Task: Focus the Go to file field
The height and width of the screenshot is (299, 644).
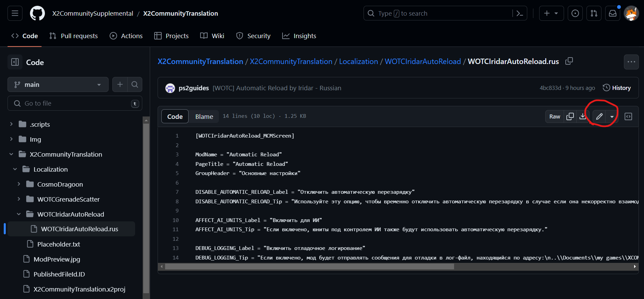Action: (75, 103)
